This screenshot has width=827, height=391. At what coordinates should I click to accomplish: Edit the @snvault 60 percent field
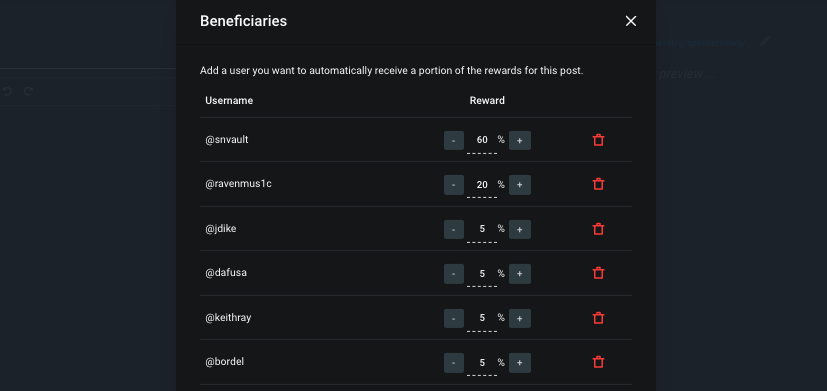coord(482,140)
